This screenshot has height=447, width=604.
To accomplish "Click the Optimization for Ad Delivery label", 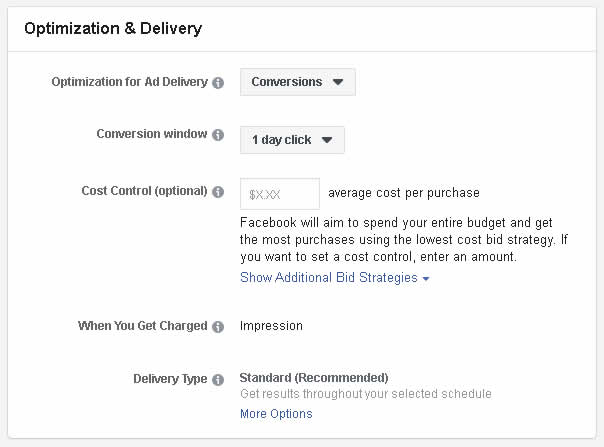I will tap(129, 82).
